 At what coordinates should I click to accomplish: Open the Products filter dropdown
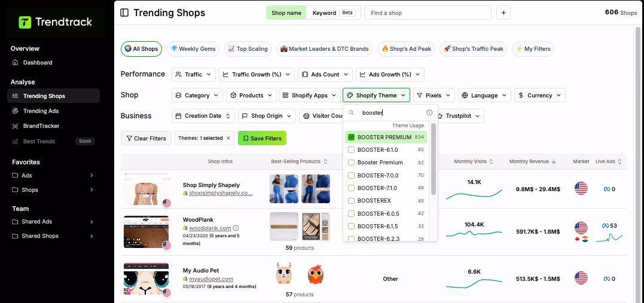(x=251, y=95)
